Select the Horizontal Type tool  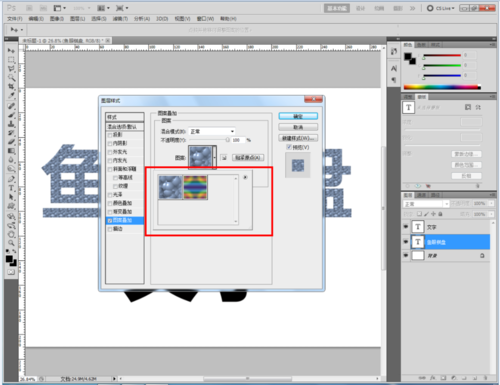11,188
